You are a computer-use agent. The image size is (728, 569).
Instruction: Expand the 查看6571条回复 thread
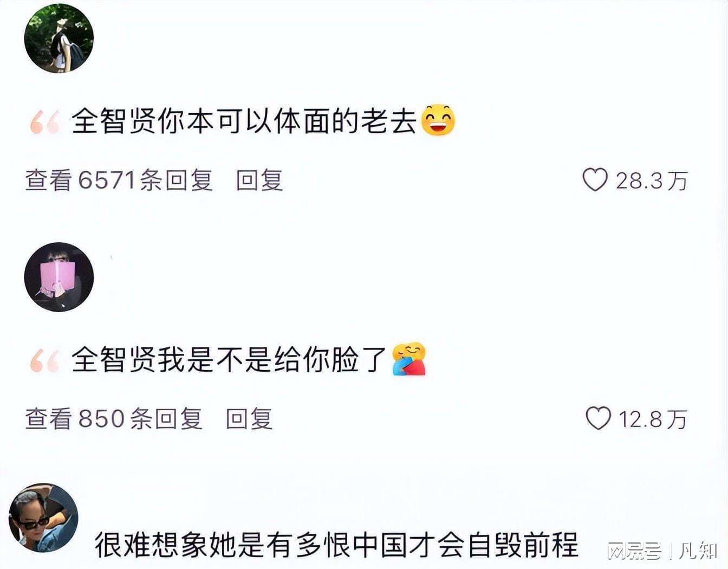pyautogui.click(x=119, y=180)
